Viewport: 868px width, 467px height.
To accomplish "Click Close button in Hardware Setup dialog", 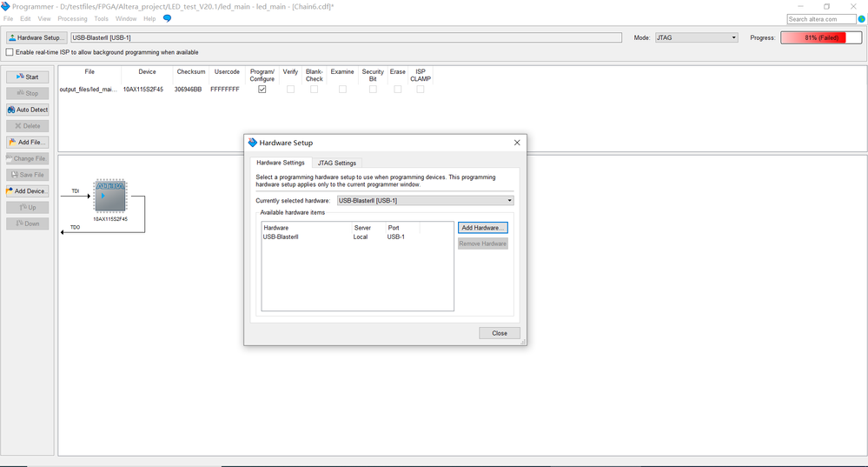I will point(500,333).
